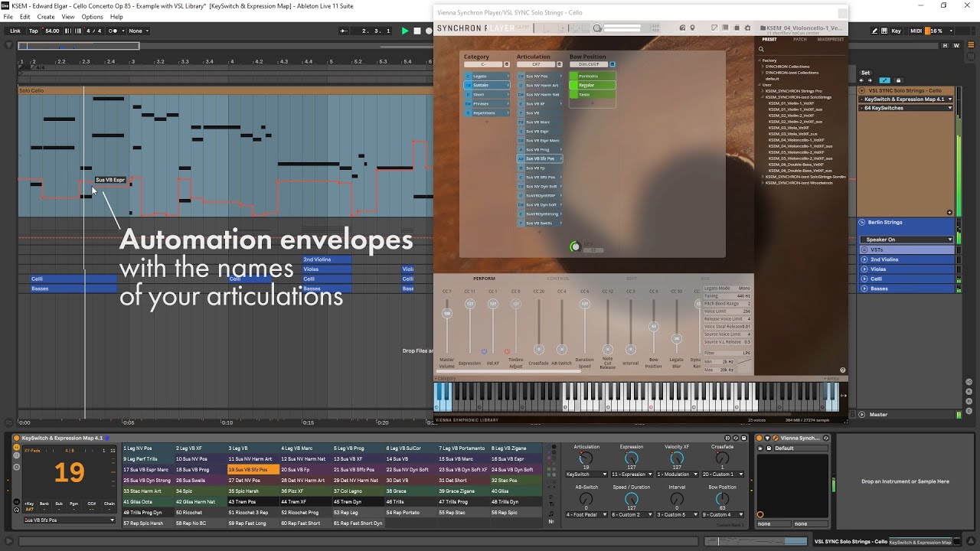
Task: Open the quantization menu showing None
Action: 139,31
